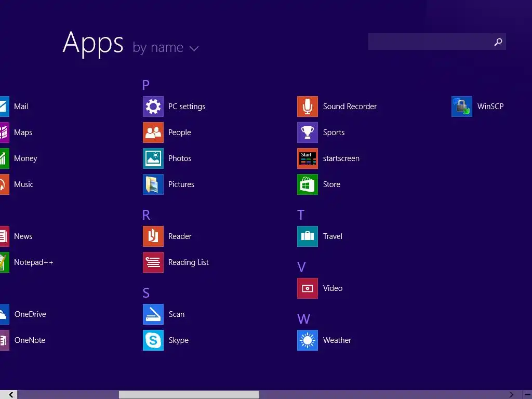Launch the People app icon
Image resolution: width=532 pixels, height=399 pixels.
click(153, 132)
